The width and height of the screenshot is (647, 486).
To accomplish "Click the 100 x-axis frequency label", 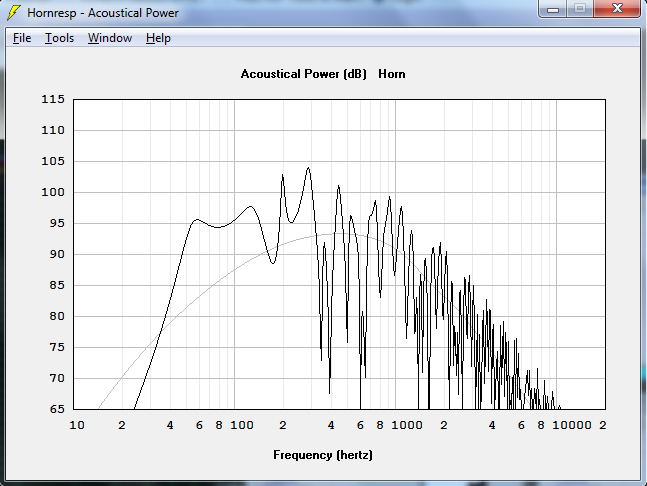I will 242,425.
